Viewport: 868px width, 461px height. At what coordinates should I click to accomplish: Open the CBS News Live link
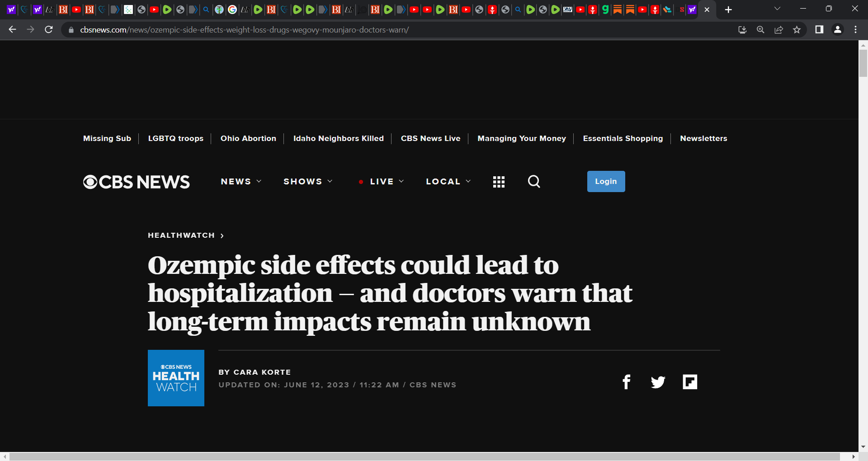tap(430, 138)
